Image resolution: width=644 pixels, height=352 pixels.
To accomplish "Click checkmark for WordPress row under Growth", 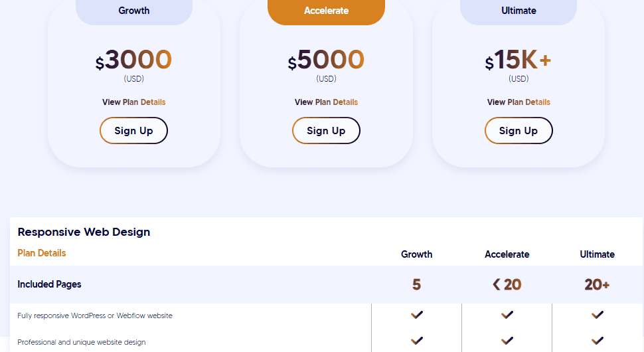I will (x=417, y=315).
